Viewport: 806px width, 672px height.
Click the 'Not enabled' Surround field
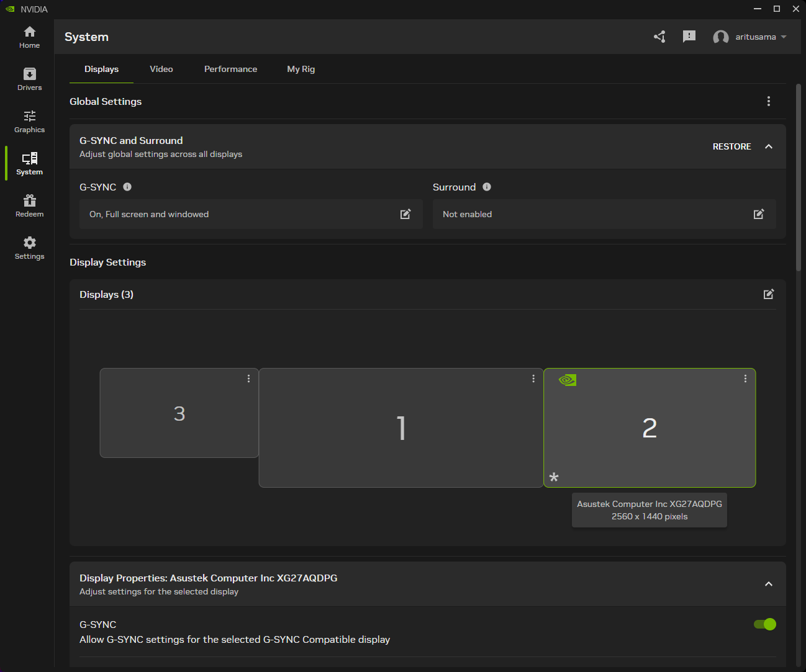pyautogui.click(x=604, y=214)
